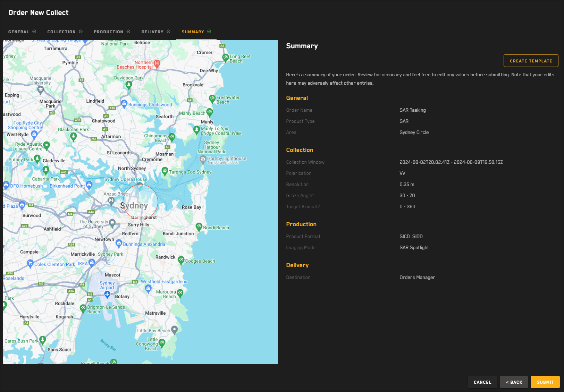Click the Cancel button
Screen dimensions: 564x392
point(482,382)
